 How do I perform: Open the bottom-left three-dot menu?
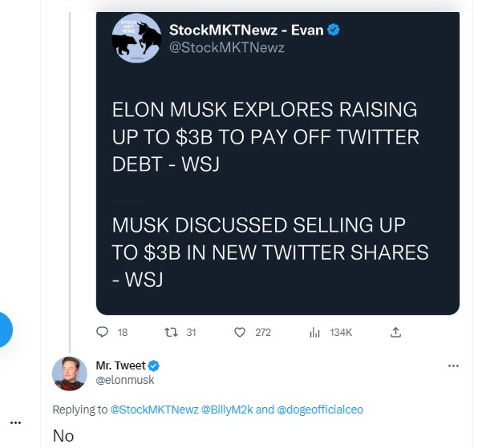click(15, 422)
